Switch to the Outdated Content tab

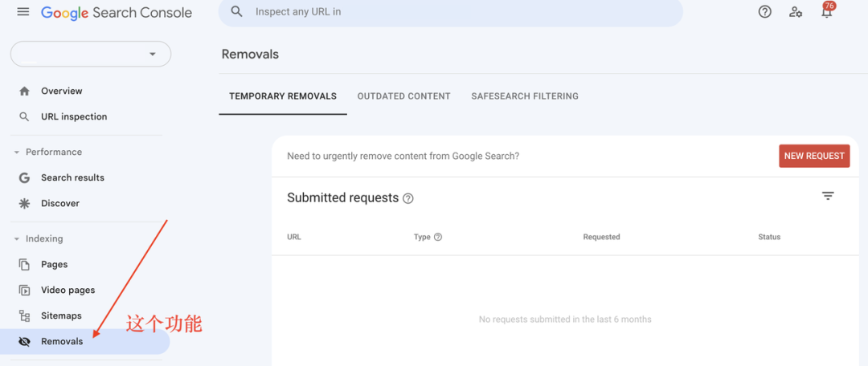coord(403,96)
